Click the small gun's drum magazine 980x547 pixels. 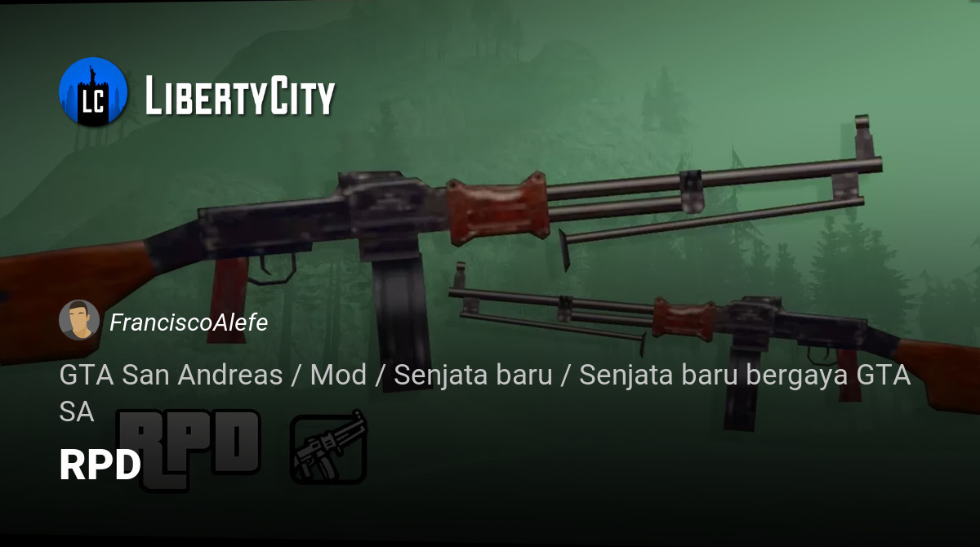[x=741, y=389]
